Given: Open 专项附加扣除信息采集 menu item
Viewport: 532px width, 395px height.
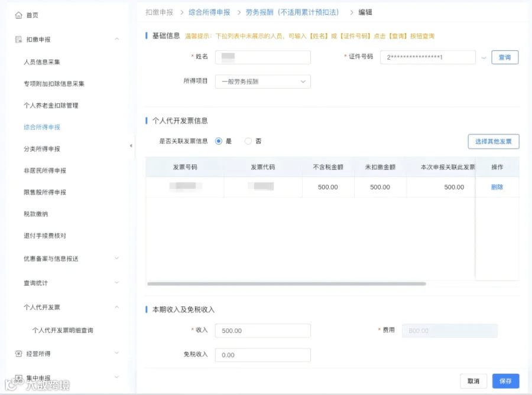Looking at the screenshot, I should pyautogui.click(x=54, y=84).
